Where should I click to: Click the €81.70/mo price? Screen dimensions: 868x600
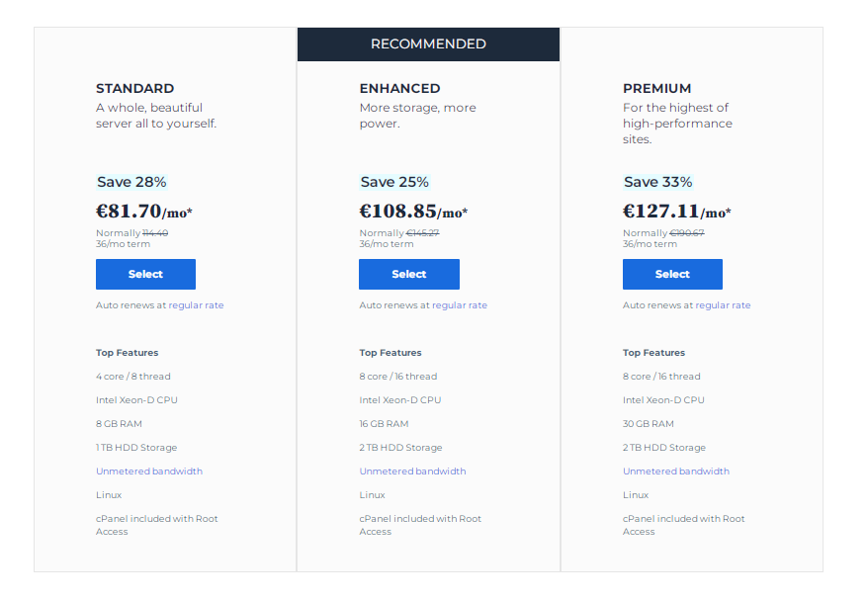144,212
